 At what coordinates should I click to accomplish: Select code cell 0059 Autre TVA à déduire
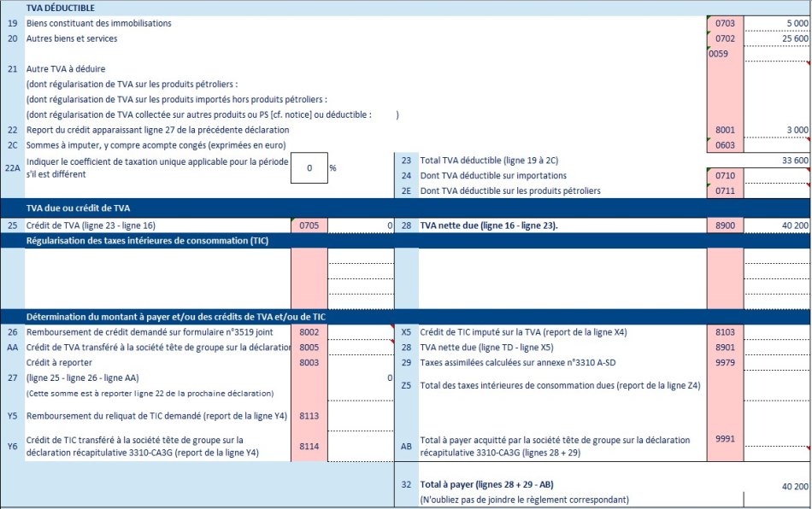(725, 54)
